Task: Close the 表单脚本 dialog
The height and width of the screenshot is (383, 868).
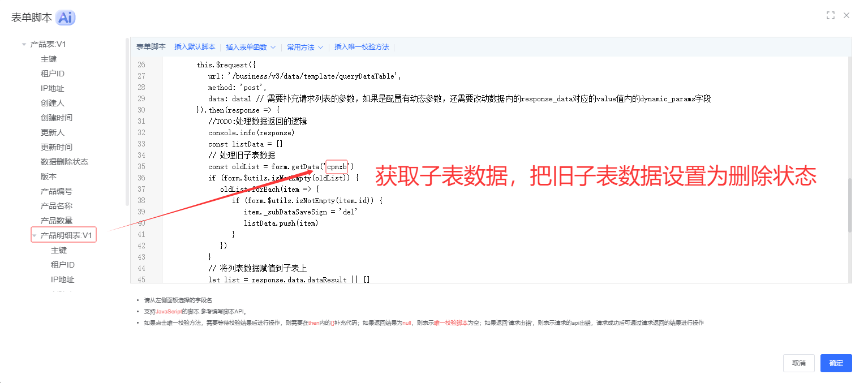Action: point(846,15)
